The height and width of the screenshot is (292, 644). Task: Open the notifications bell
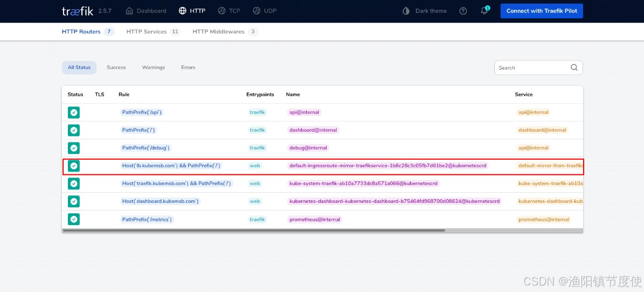(484, 11)
